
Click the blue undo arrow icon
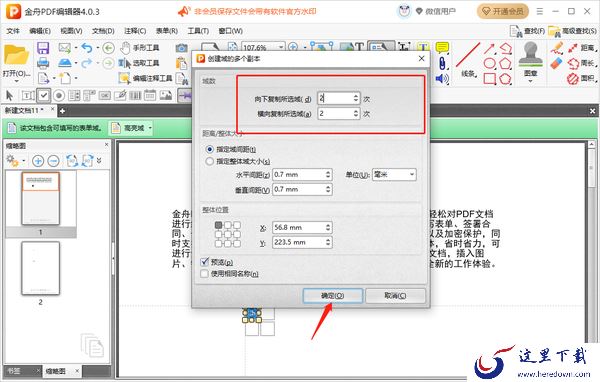click(87, 48)
